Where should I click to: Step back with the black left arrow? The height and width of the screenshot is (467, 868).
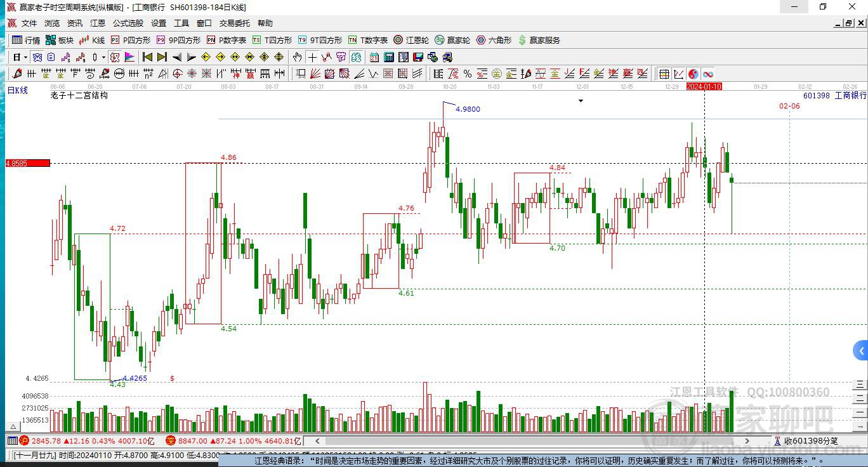177,57
